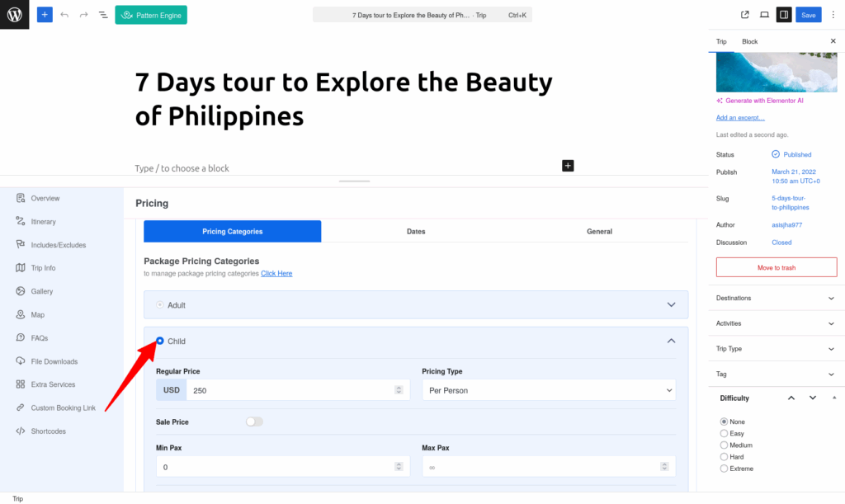The image size is (845, 504).
Task: Click the WordPress logo icon
Action: [15, 15]
